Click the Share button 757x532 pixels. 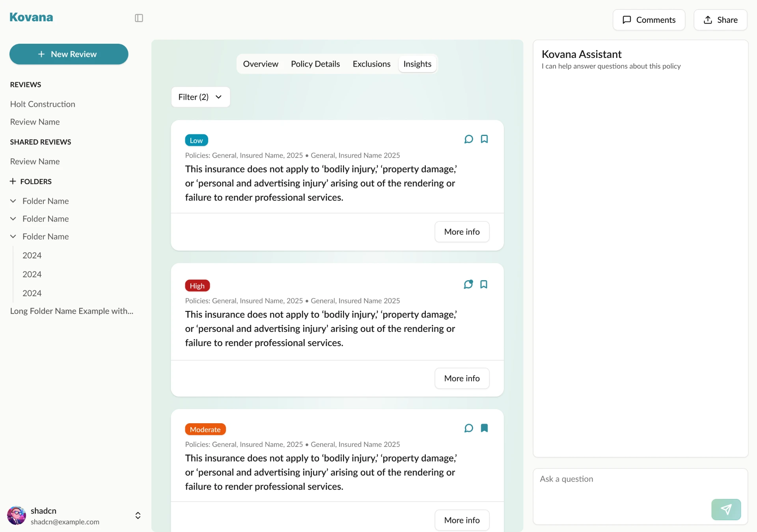pyautogui.click(x=720, y=20)
